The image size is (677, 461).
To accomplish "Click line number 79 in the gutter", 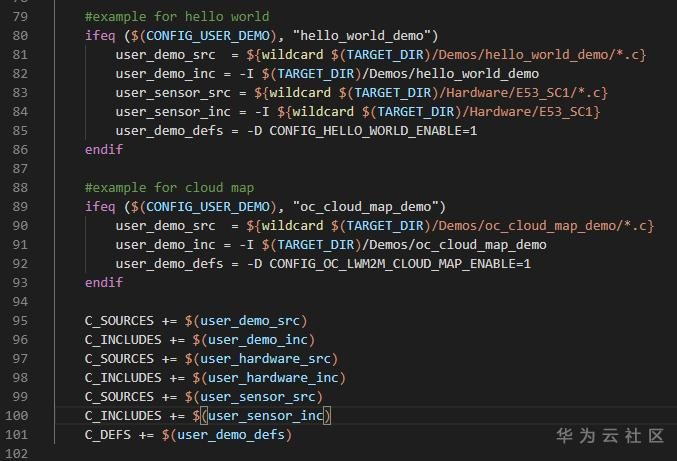I will click(20, 16).
